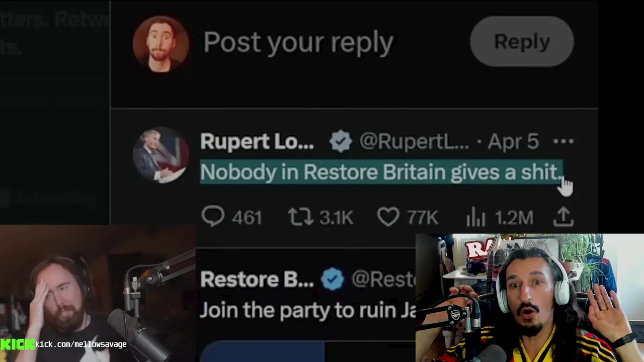Image resolution: width=644 pixels, height=362 pixels.
Task: Open the Apr 5 post timestamp
Action: point(513,142)
